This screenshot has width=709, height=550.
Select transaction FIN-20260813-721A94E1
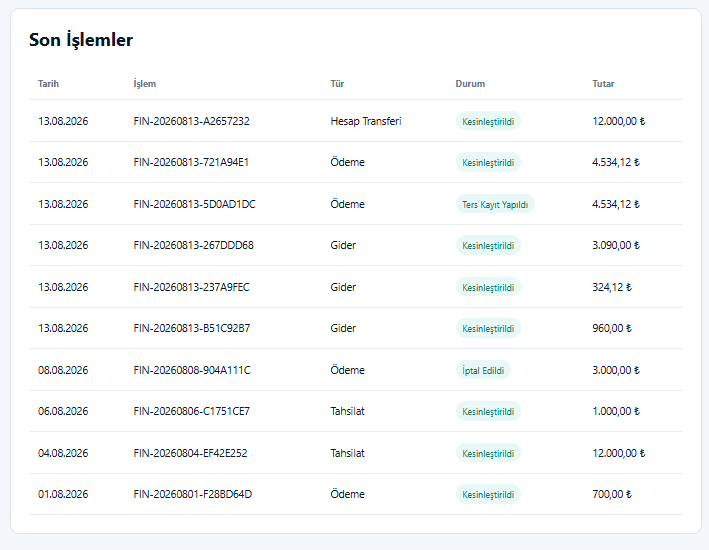pyautogui.click(x=191, y=162)
